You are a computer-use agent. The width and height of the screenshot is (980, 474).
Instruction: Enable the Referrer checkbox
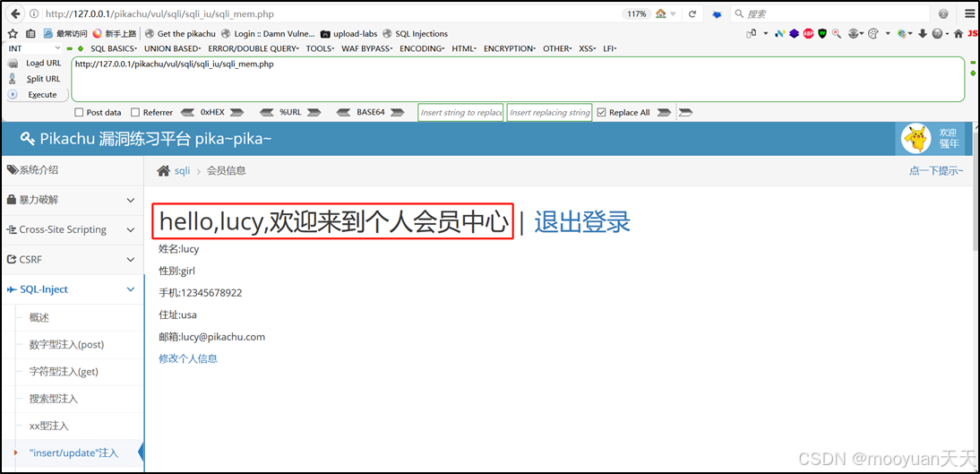135,113
